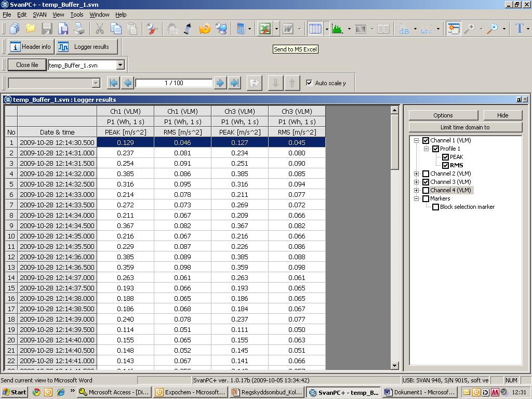This screenshot has height=399, width=532.
Task: Open the Window menu
Action: pos(99,15)
